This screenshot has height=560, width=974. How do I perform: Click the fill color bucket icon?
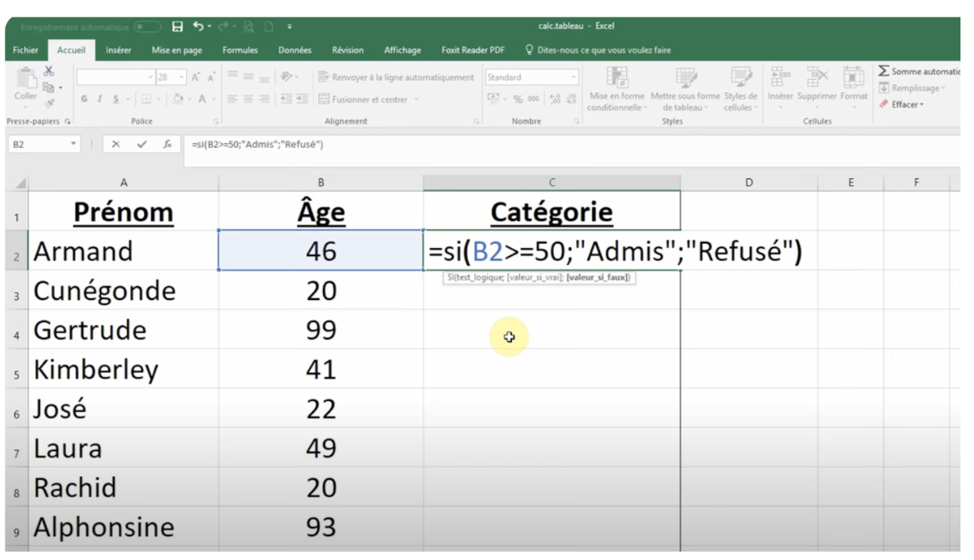178,99
